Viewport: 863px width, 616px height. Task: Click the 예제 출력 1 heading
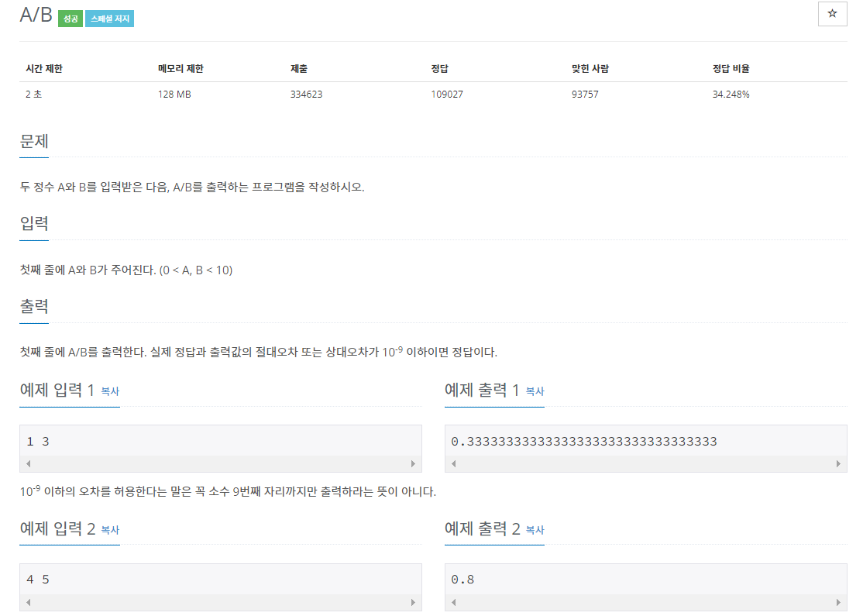click(482, 391)
